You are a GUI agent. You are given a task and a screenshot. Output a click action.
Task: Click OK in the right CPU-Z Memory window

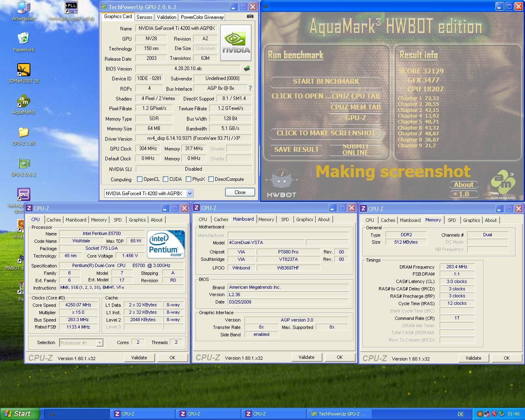pos(507,358)
